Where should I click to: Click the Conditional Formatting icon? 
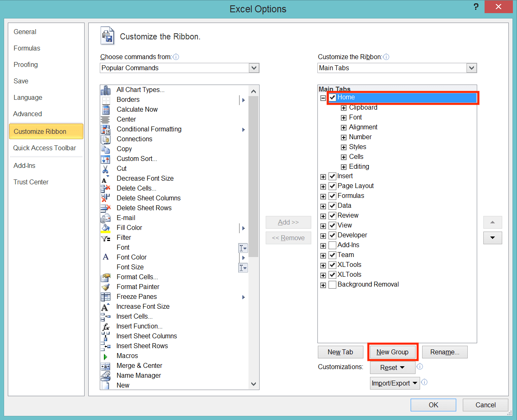click(x=106, y=129)
